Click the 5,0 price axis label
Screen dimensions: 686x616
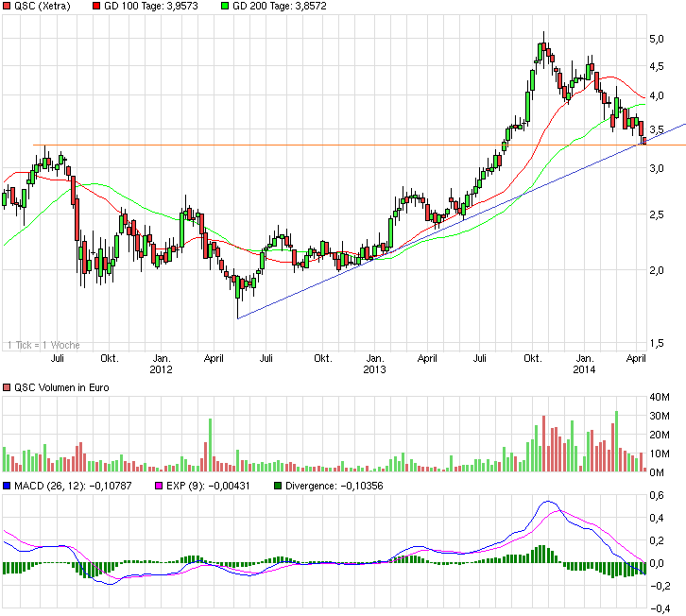tap(657, 39)
